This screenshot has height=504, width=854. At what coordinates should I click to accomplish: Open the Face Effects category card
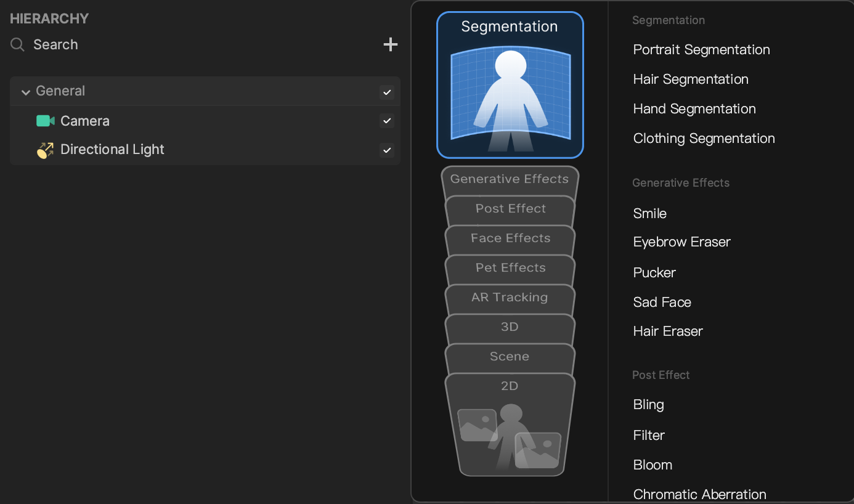(510, 238)
